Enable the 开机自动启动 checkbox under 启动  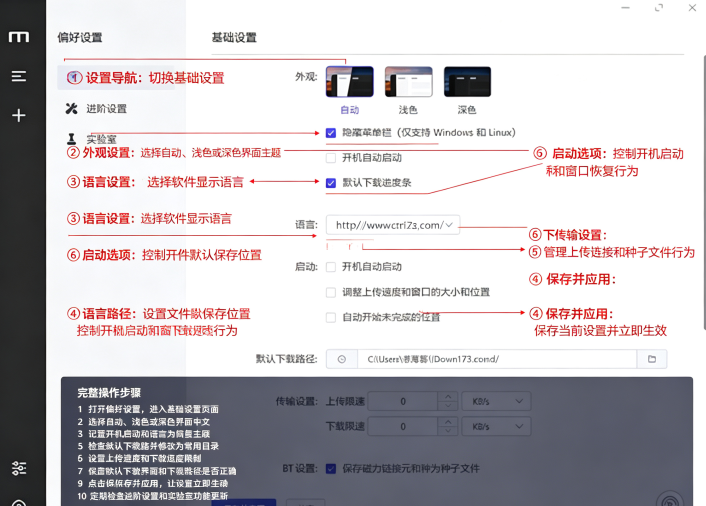pos(331,267)
